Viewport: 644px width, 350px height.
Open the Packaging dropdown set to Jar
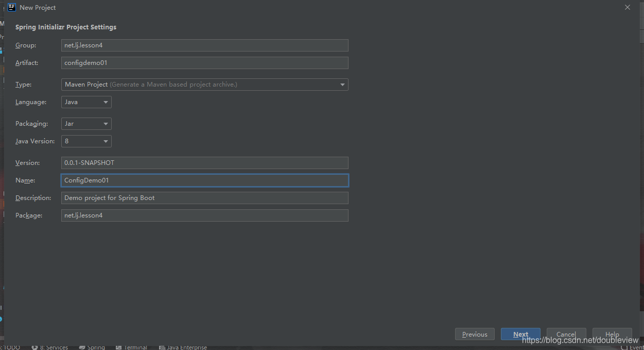(x=86, y=124)
